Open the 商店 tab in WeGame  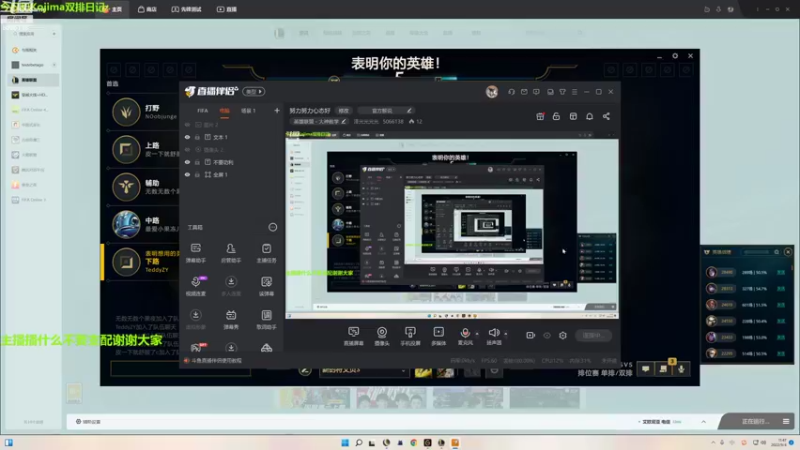tap(147, 9)
